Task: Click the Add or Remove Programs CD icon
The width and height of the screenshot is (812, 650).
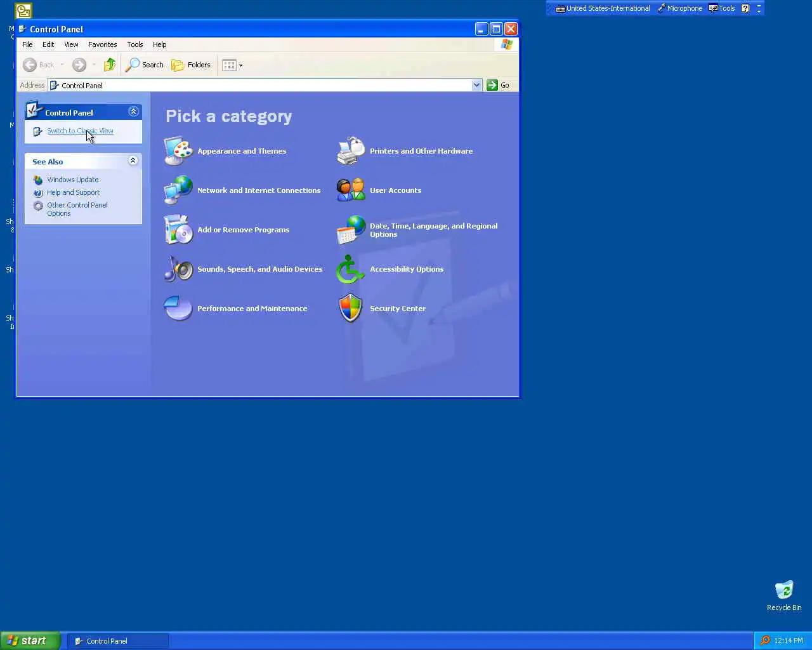Action: pos(178,230)
